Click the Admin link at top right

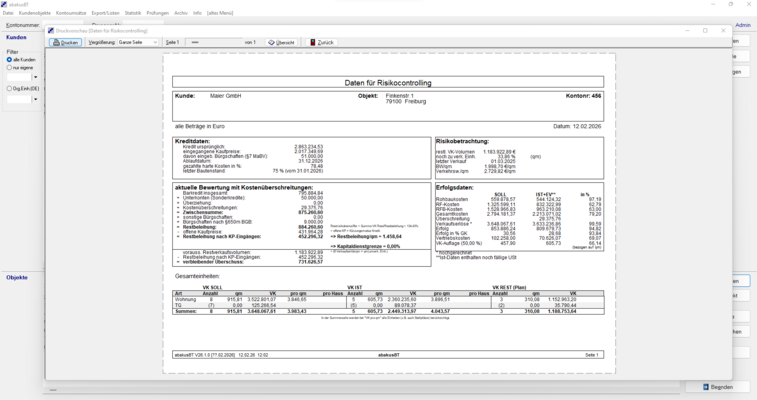[x=742, y=25]
